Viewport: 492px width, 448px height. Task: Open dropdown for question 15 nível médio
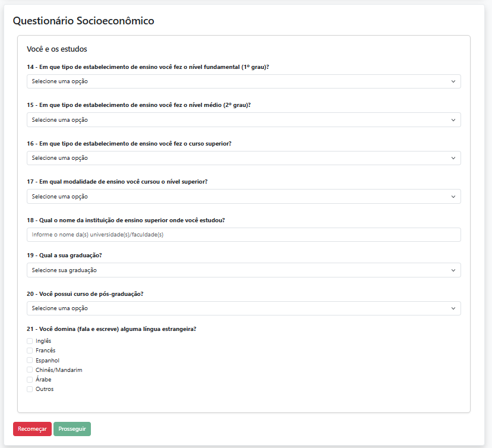coord(244,120)
